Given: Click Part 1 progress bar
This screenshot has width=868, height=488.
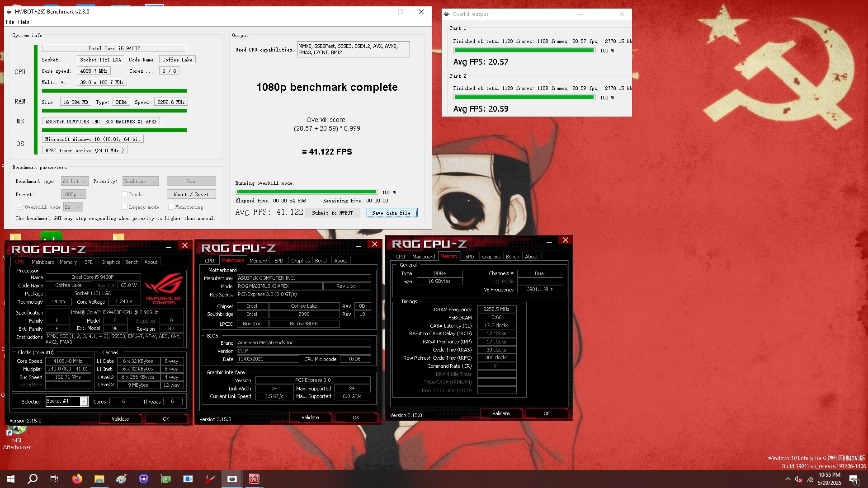Looking at the screenshot, I should pyautogui.click(x=524, y=51).
